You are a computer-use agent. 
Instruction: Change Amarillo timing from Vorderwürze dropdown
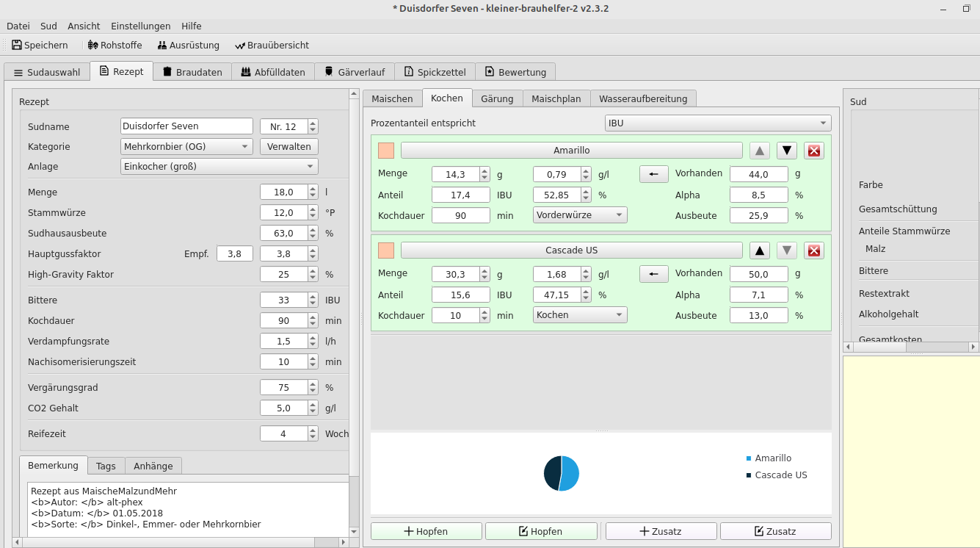579,215
